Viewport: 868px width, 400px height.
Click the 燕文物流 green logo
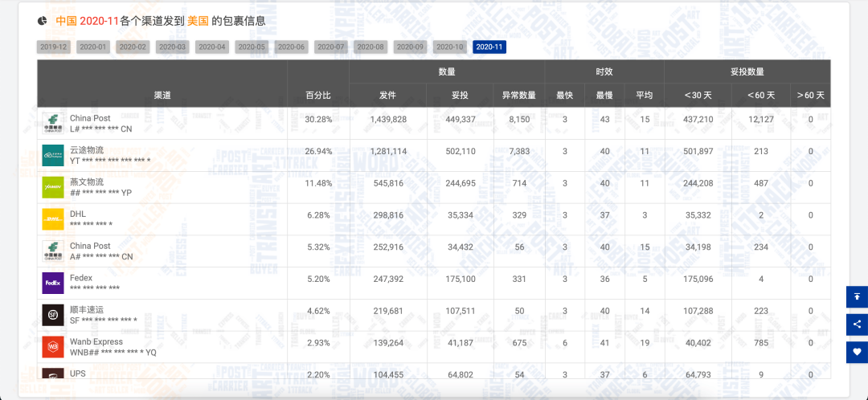click(x=53, y=188)
